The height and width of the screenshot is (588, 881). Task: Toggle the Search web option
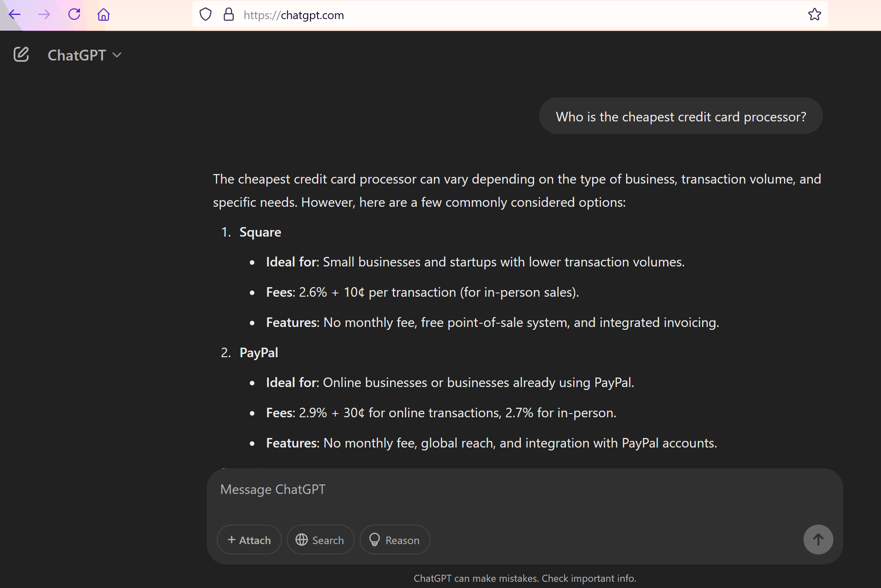coord(320,540)
